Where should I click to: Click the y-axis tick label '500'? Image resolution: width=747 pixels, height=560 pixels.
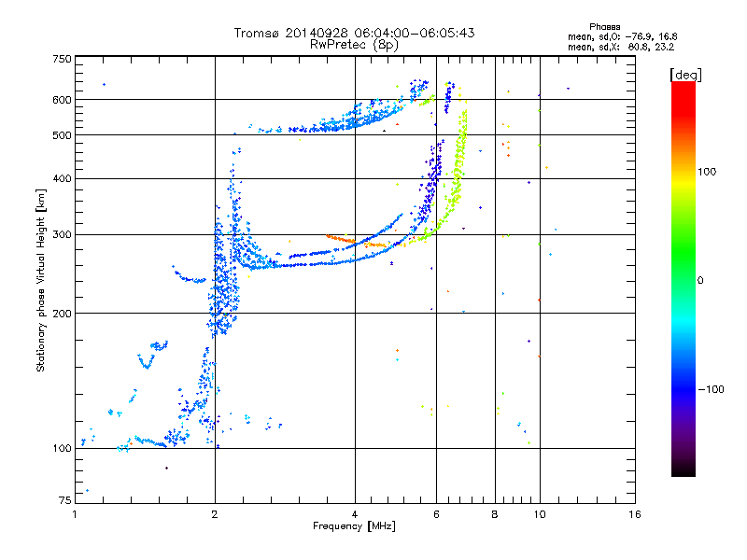pyautogui.click(x=62, y=135)
